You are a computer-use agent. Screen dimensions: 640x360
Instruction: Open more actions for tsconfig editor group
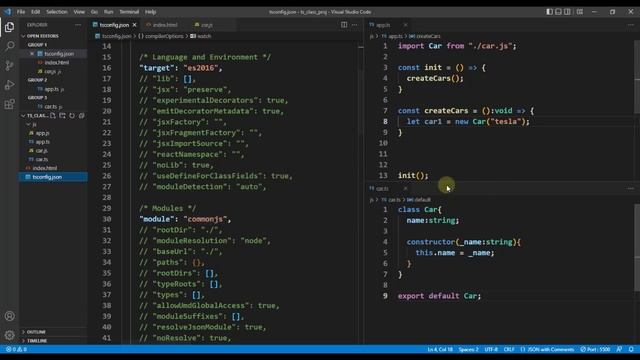coord(354,25)
